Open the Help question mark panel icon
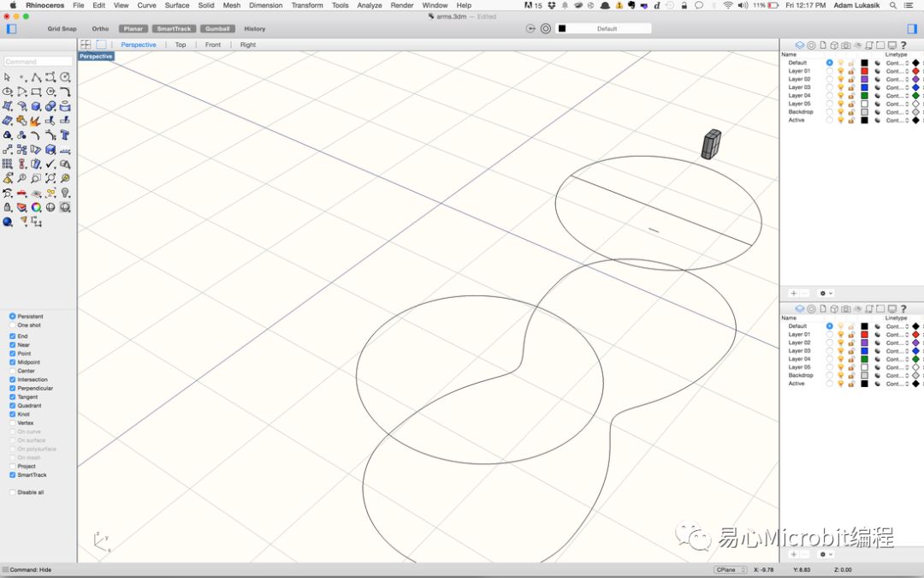 (x=903, y=45)
